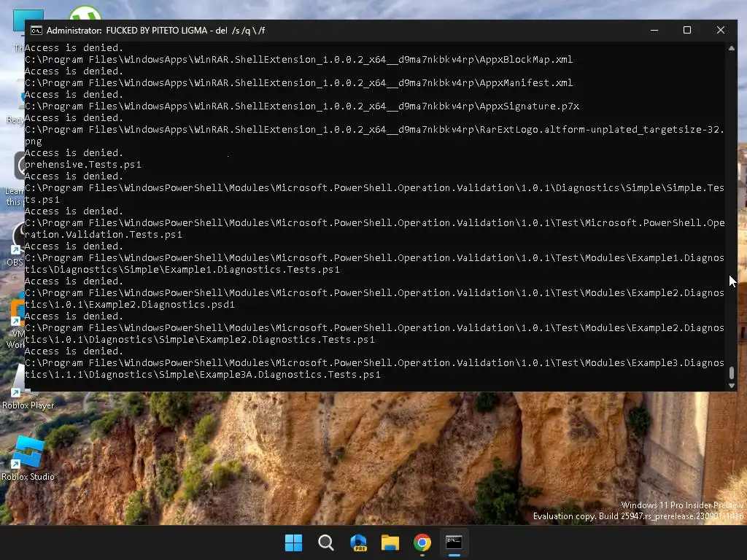Image resolution: width=747 pixels, height=560 pixels.
Task: Select the Roblox Studio desktop shortcut
Action: point(28,459)
